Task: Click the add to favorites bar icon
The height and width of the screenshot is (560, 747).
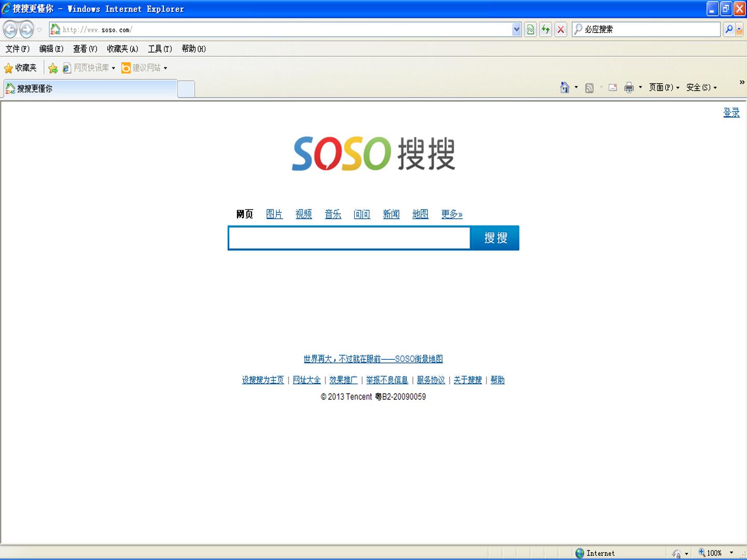Action: [x=53, y=68]
